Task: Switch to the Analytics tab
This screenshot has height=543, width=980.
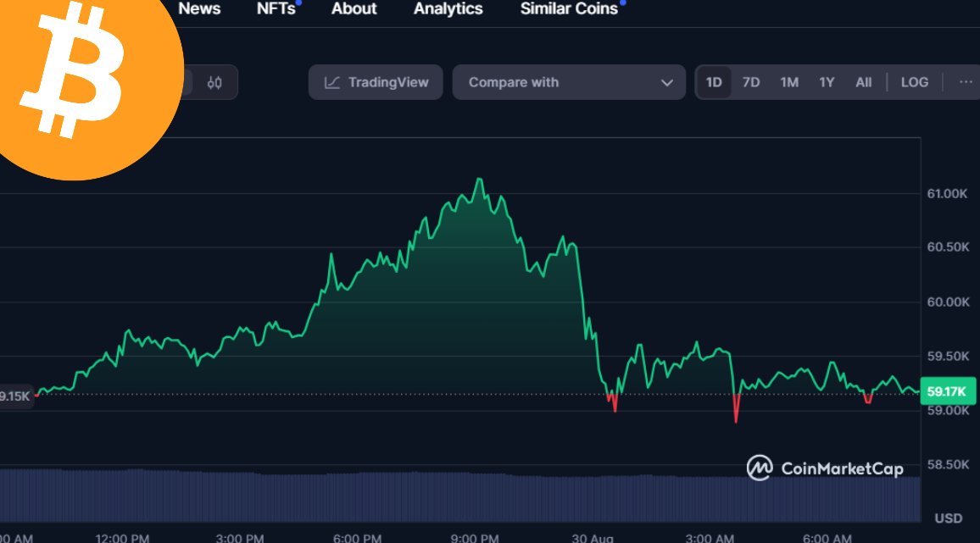Action: coord(448,9)
